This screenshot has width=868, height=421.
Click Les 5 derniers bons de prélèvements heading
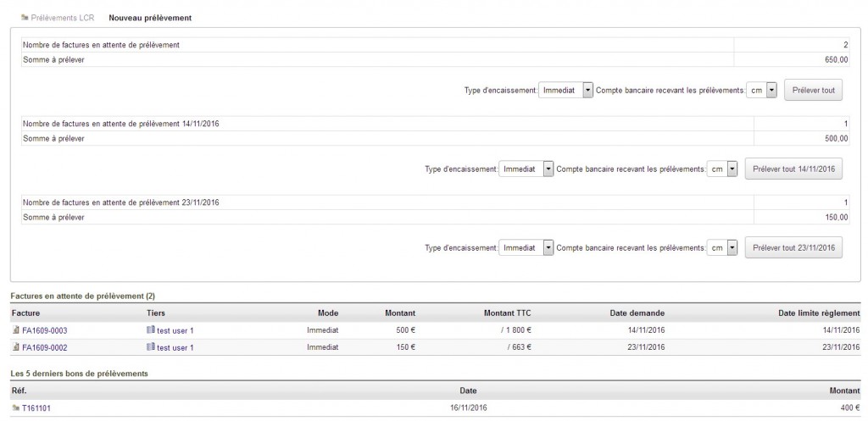[x=79, y=374]
